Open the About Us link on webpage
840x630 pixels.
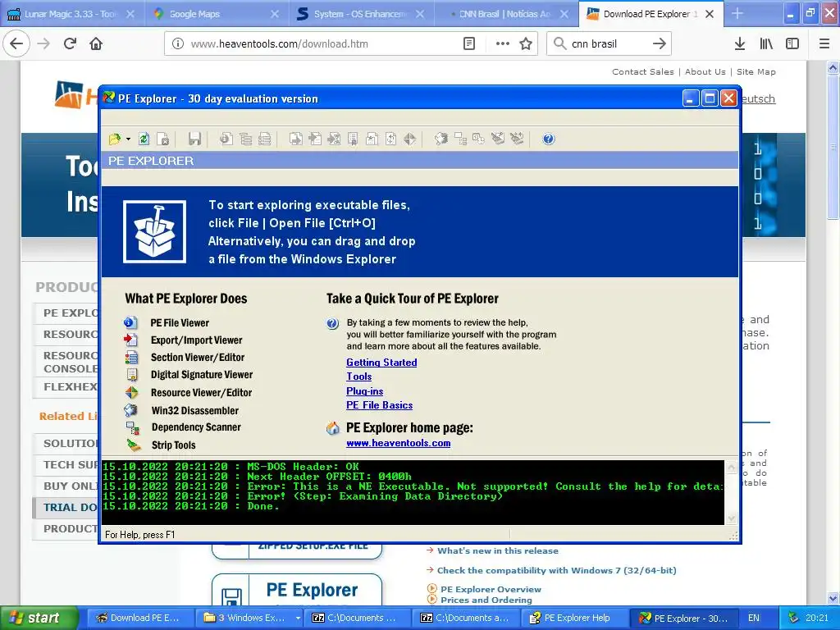pyautogui.click(x=705, y=72)
